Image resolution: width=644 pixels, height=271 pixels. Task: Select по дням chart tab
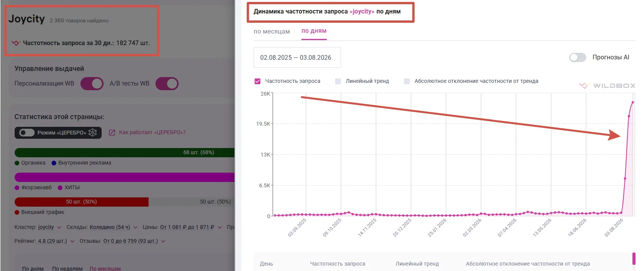coord(314,31)
